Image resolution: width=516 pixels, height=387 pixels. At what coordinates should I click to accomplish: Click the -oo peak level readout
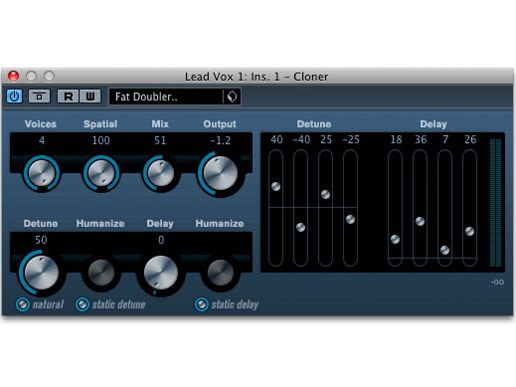click(x=497, y=282)
